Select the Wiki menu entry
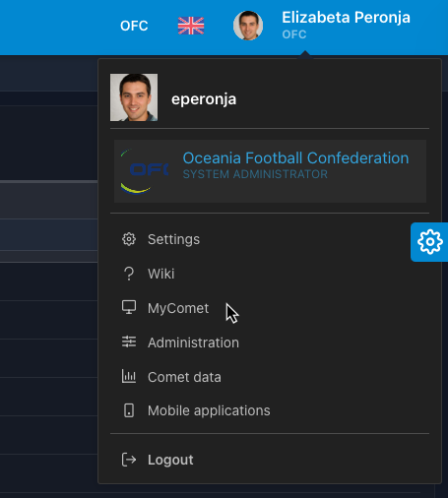Image resolution: width=448 pixels, height=498 pixels. pyautogui.click(x=160, y=274)
